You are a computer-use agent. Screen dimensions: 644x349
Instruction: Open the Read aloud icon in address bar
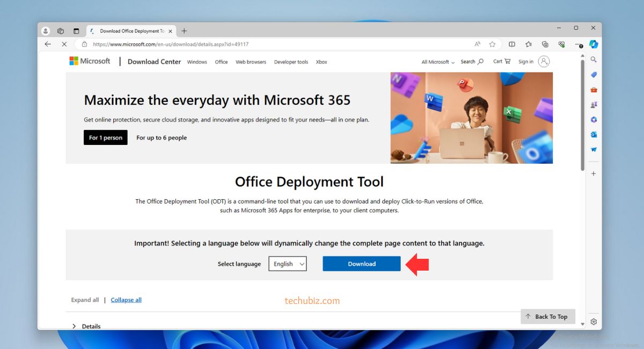tap(478, 44)
